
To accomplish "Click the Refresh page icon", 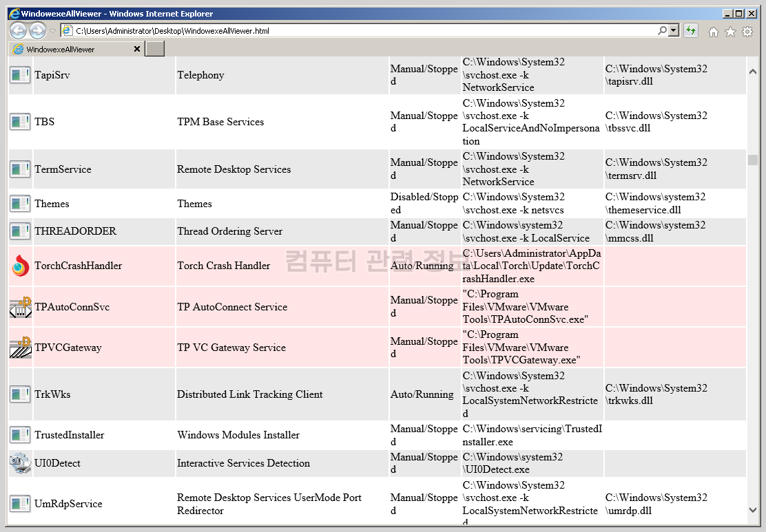I will click(690, 31).
